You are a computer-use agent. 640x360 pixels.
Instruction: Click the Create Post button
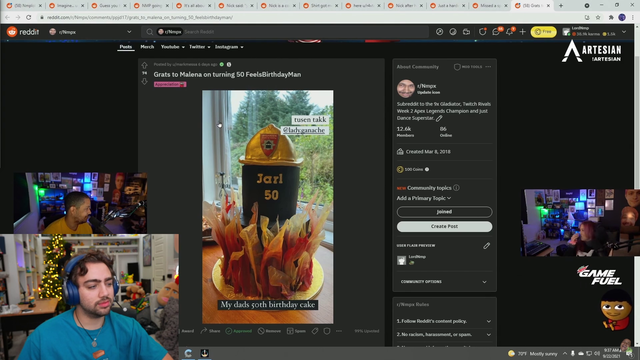click(444, 227)
